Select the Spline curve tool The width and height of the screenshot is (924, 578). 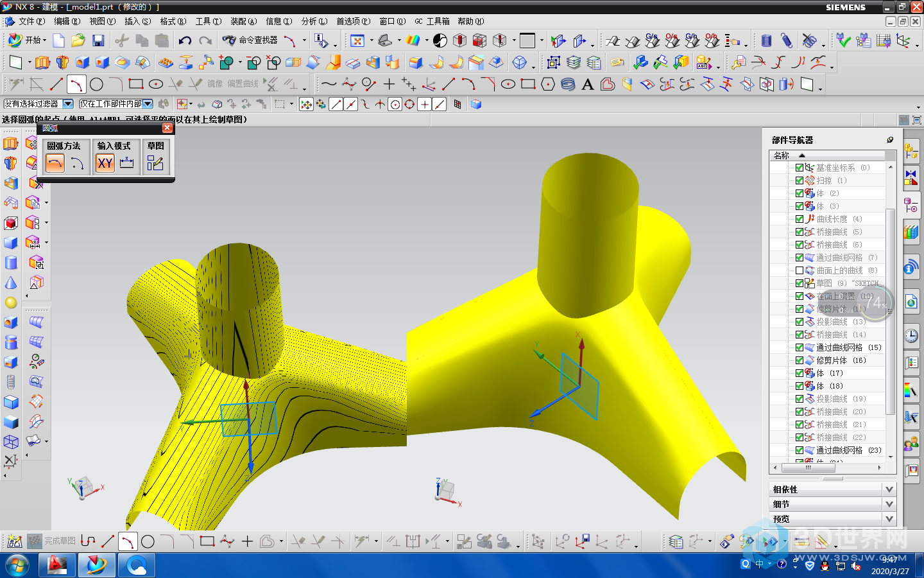coord(329,84)
